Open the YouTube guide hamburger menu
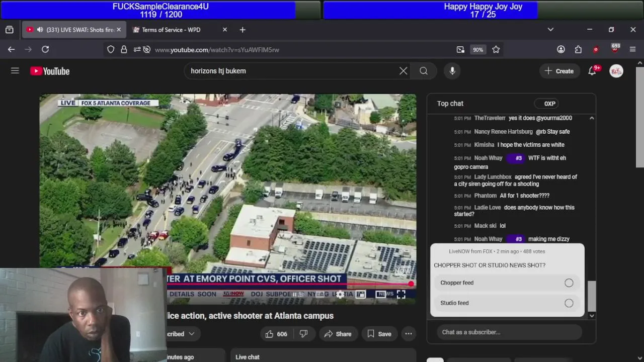Screen dimensions: 644x362 coord(15,71)
